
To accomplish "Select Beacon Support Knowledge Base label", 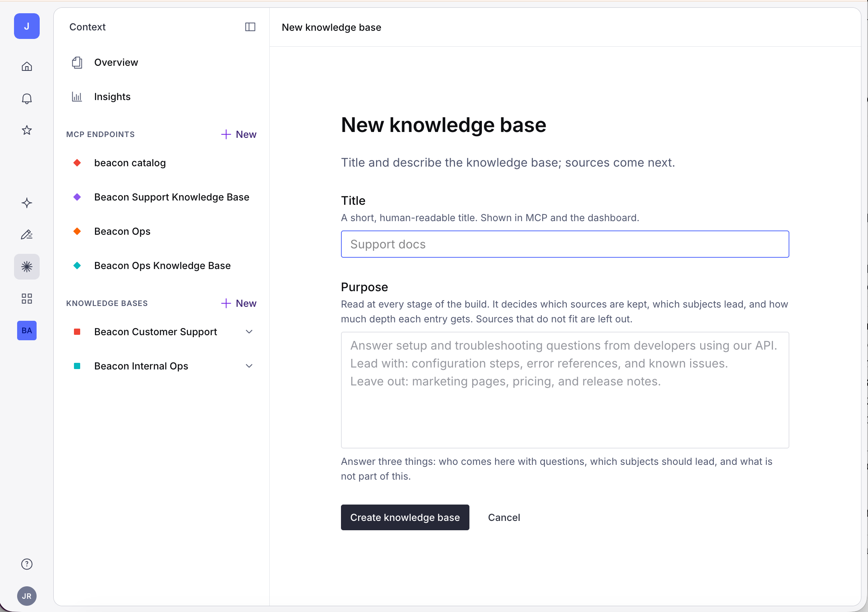I will click(172, 197).
